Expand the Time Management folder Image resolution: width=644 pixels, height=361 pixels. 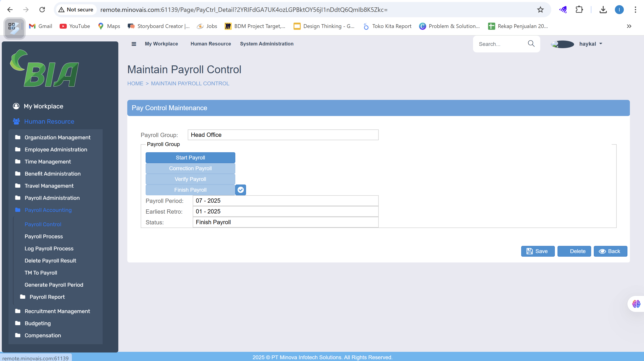[48, 162]
